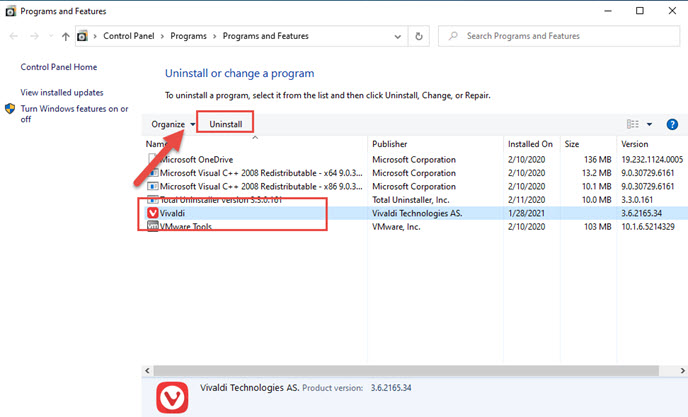688x417 pixels.
Task: Click the Control Panel icon in address bar
Action: tap(82, 36)
